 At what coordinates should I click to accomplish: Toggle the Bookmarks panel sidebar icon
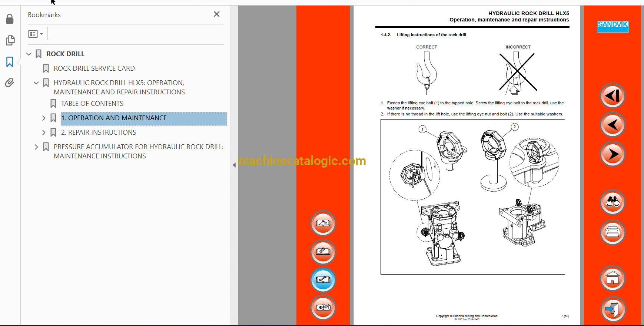click(10, 61)
